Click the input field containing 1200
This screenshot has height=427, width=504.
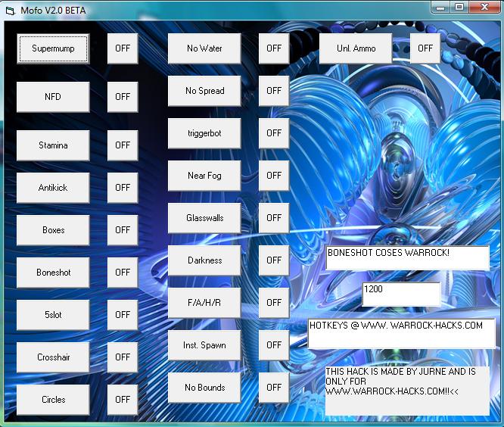tap(401, 295)
